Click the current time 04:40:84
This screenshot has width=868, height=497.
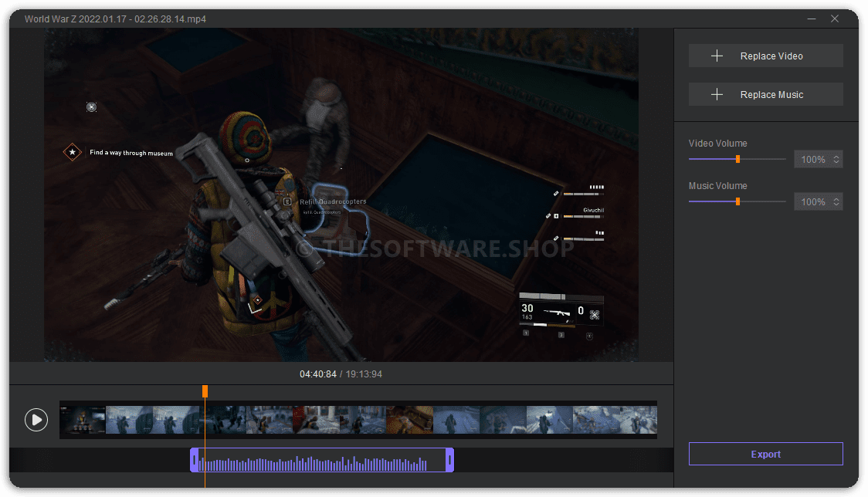pyautogui.click(x=318, y=375)
